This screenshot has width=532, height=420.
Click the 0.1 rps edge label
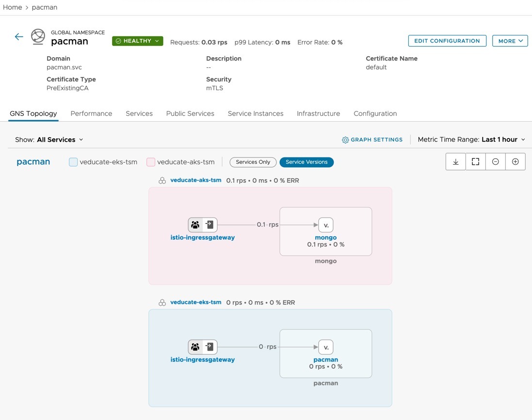coord(267,224)
